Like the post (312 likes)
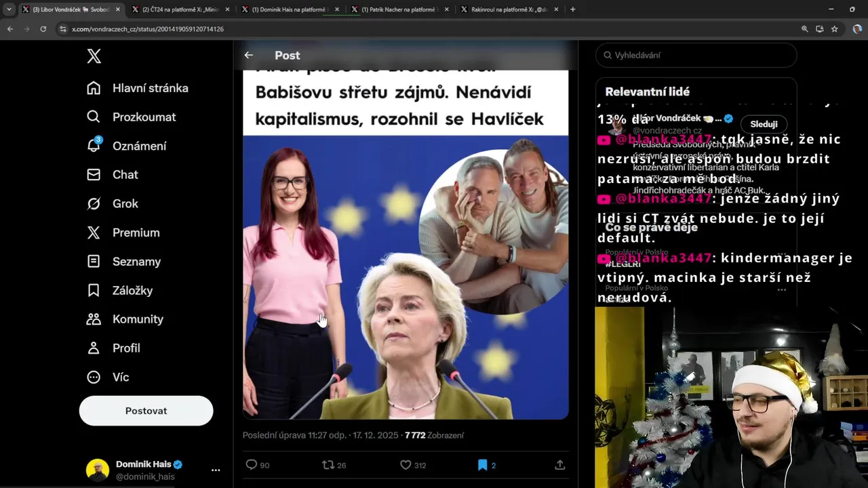The height and width of the screenshot is (488, 868). [x=412, y=465]
